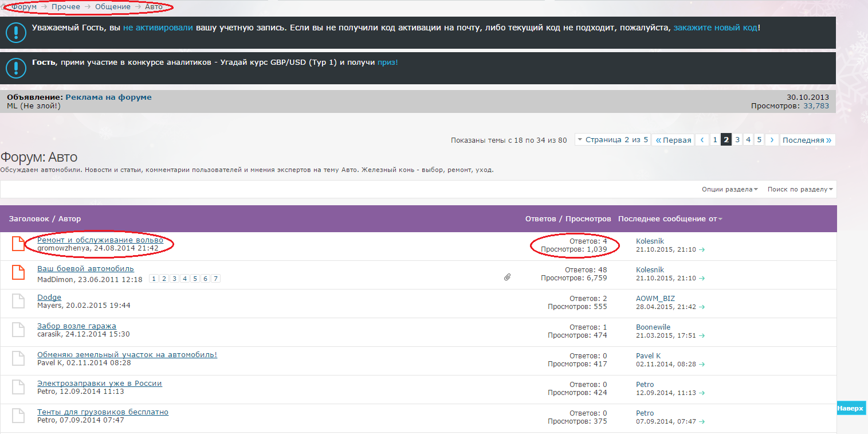Go to last post arrow for AOWM_BIZ in the Dodge thread
The image size is (868, 434).
point(702,307)
